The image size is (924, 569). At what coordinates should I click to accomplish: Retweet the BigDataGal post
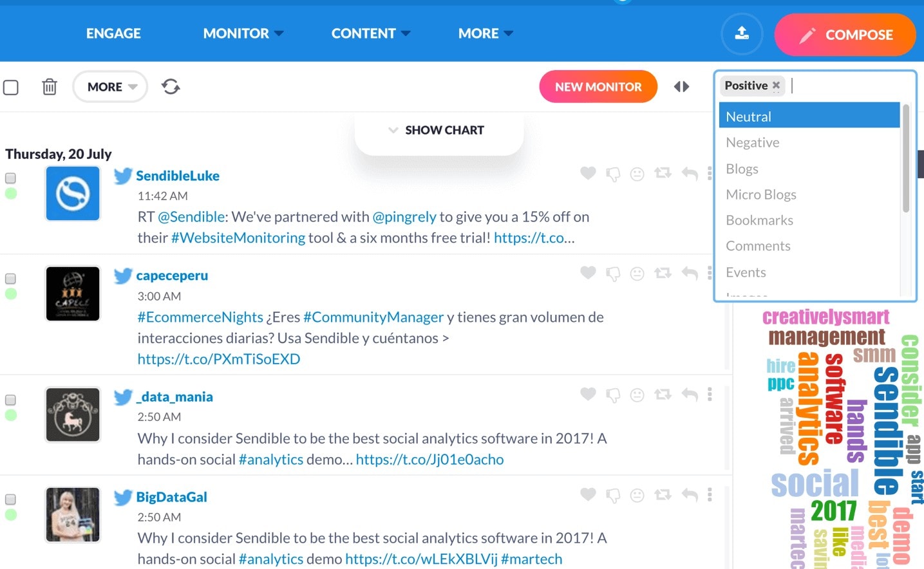click(x=663, y=494)
